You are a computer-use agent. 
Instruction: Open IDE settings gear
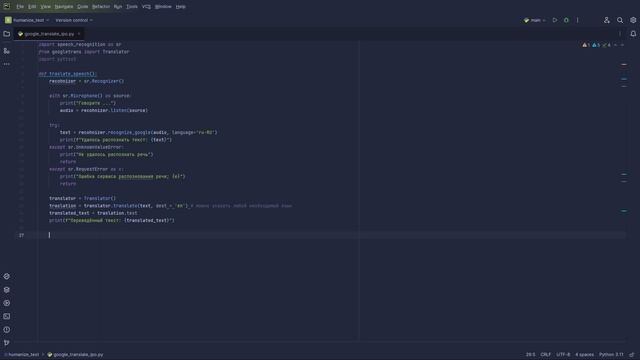coord(633,20)
